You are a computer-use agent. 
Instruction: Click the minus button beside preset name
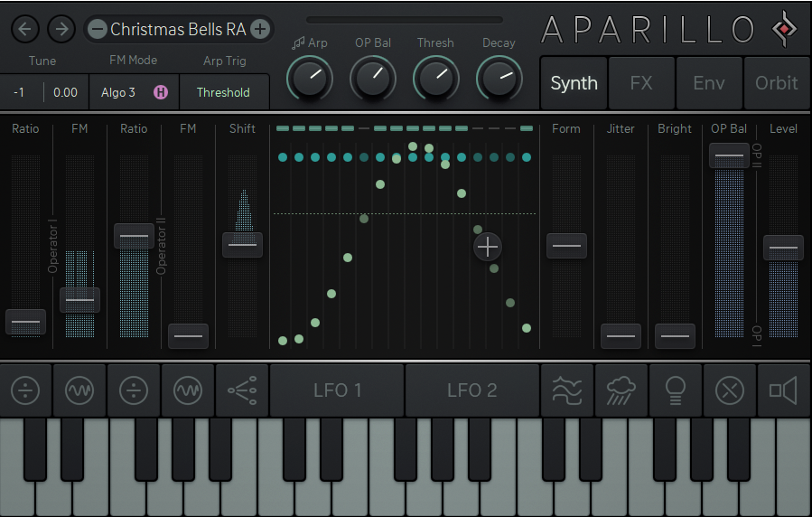click(x=97, y=29)
